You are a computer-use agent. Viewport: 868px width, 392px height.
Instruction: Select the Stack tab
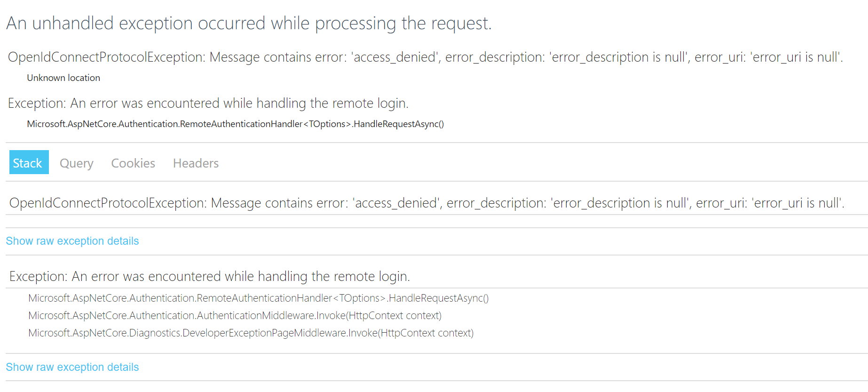point(28,162)
